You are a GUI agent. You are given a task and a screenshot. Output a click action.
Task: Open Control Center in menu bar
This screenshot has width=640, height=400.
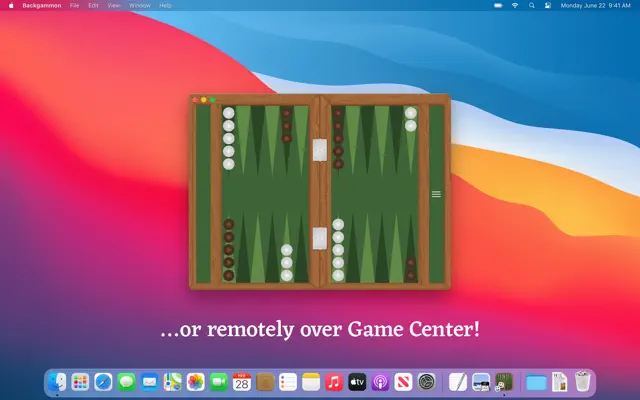[x=548, y=5]
